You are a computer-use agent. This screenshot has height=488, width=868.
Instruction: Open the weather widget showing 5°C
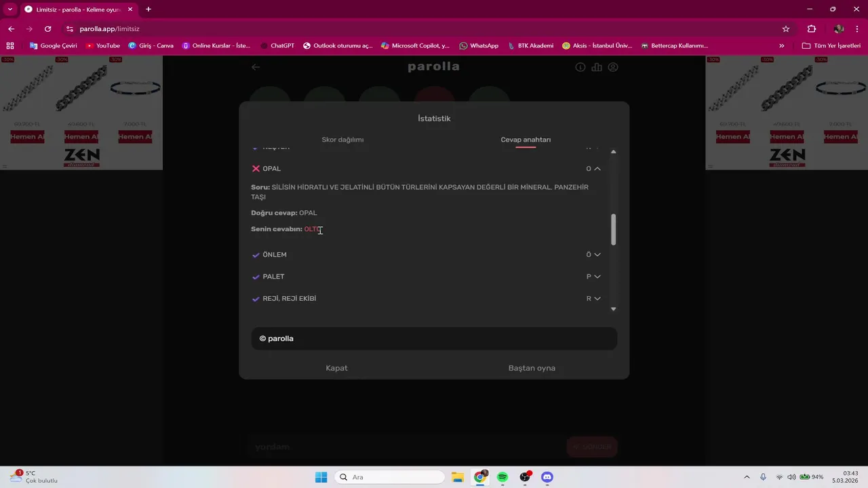pyautogui.click(x=34, y=477)
